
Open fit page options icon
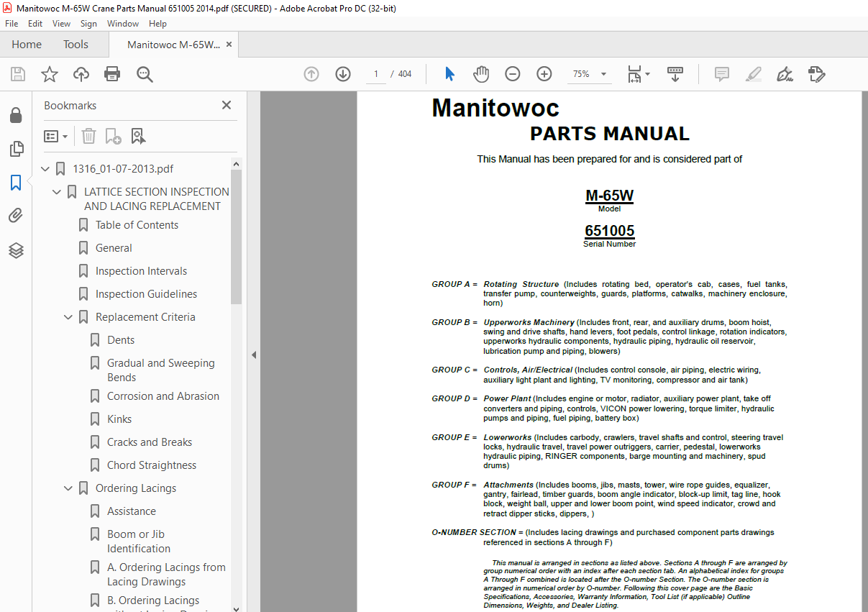tap(638, 74)
